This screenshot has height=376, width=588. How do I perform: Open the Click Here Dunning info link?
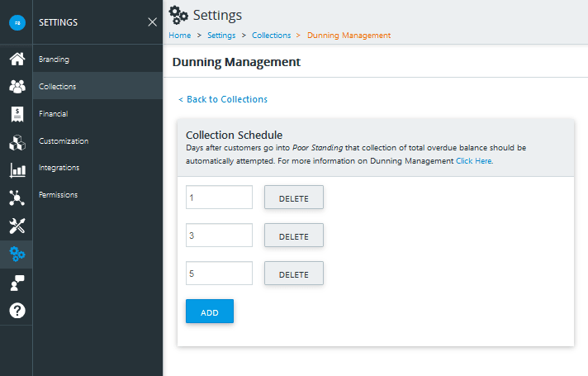[474, 161]
